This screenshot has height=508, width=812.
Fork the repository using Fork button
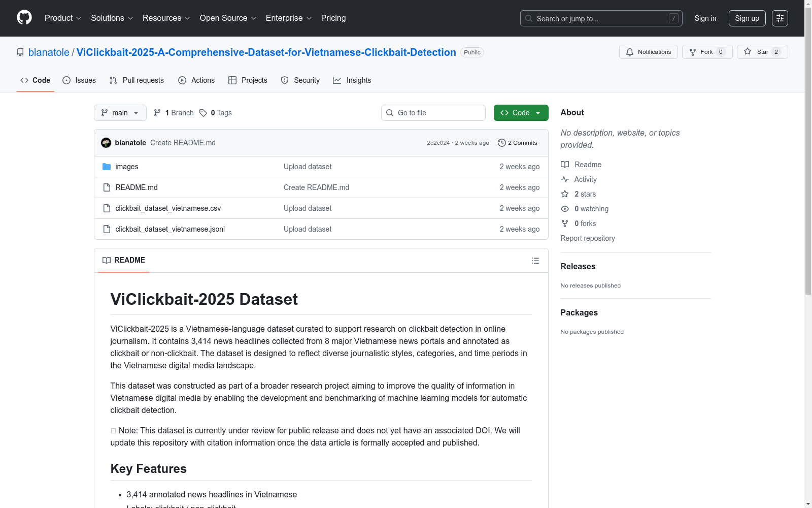[707, 52]
